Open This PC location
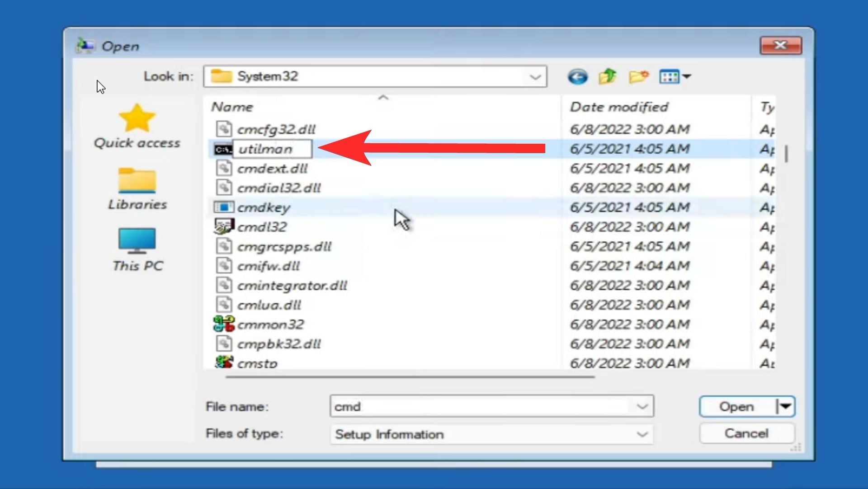The width and height of the screenshot is (868, 489). [137, 249]
